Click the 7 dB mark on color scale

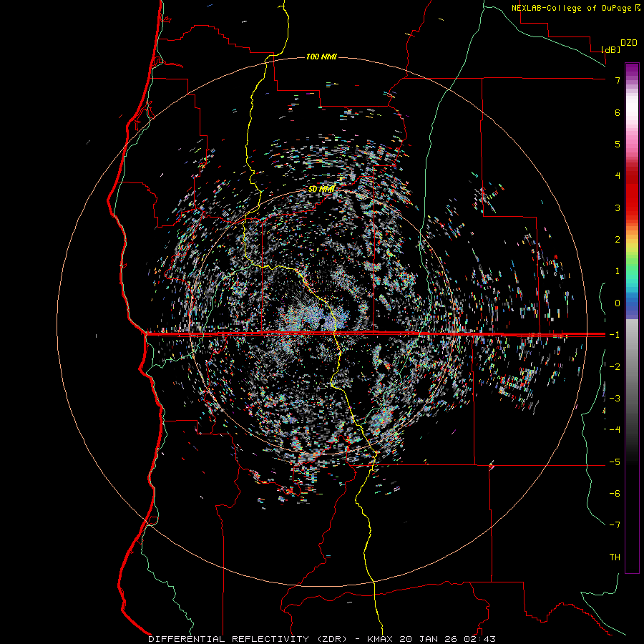pyautogui.click(x=618, y=80)
